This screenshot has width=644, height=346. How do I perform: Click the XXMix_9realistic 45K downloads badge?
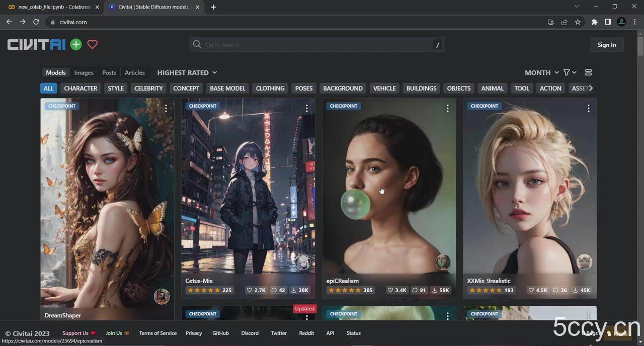click(582, 290)
